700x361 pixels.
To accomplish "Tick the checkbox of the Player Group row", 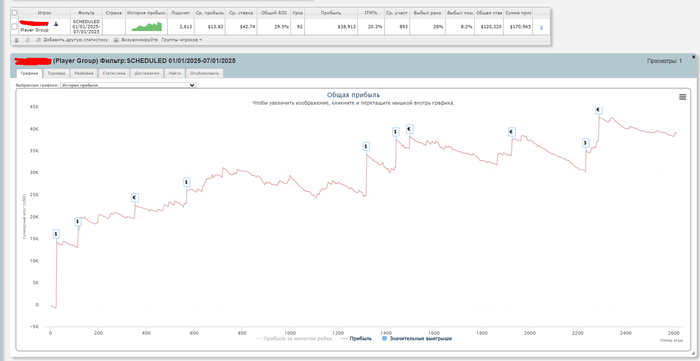I will (14, 27).
